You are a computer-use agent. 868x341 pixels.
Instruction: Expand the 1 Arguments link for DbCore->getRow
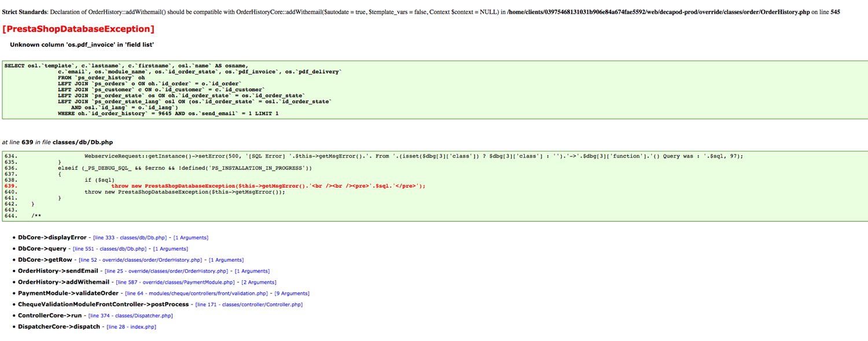click(226, 260)
